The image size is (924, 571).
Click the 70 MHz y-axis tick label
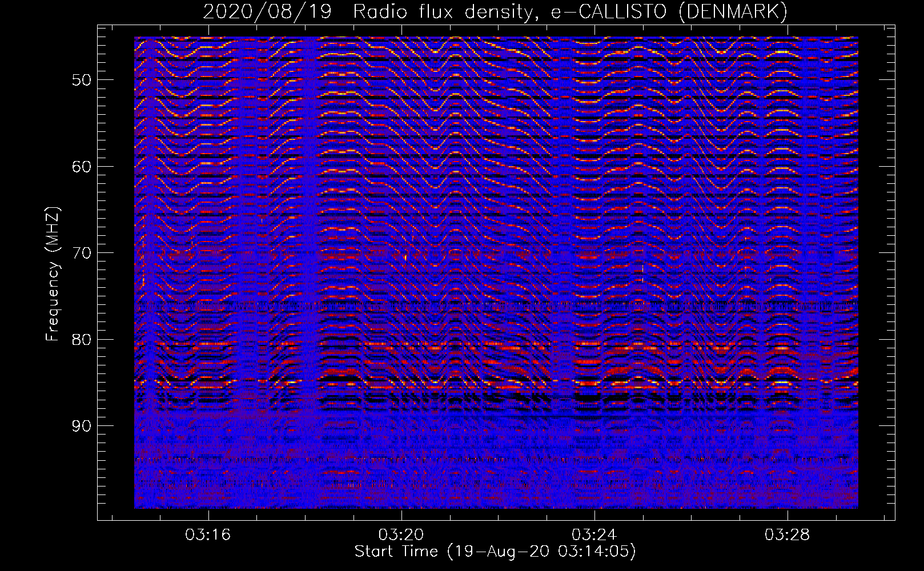coord(82,253)
